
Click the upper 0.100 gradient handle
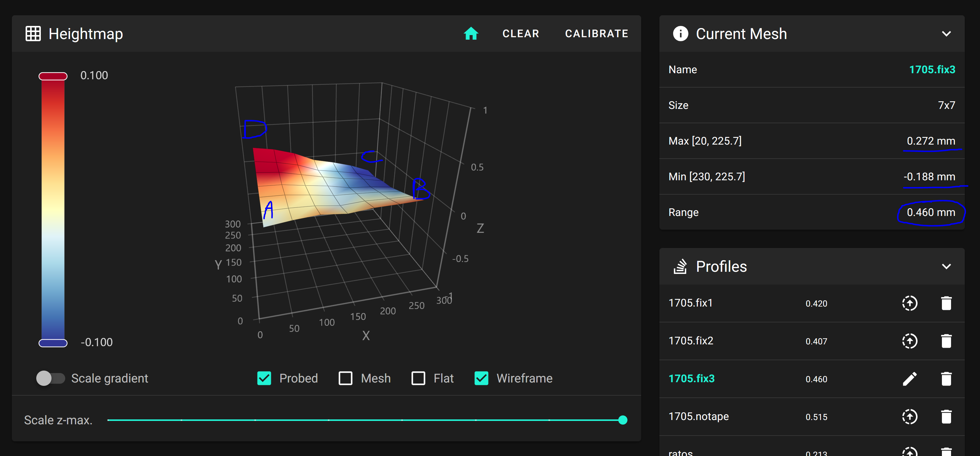[x=53, y=76]
